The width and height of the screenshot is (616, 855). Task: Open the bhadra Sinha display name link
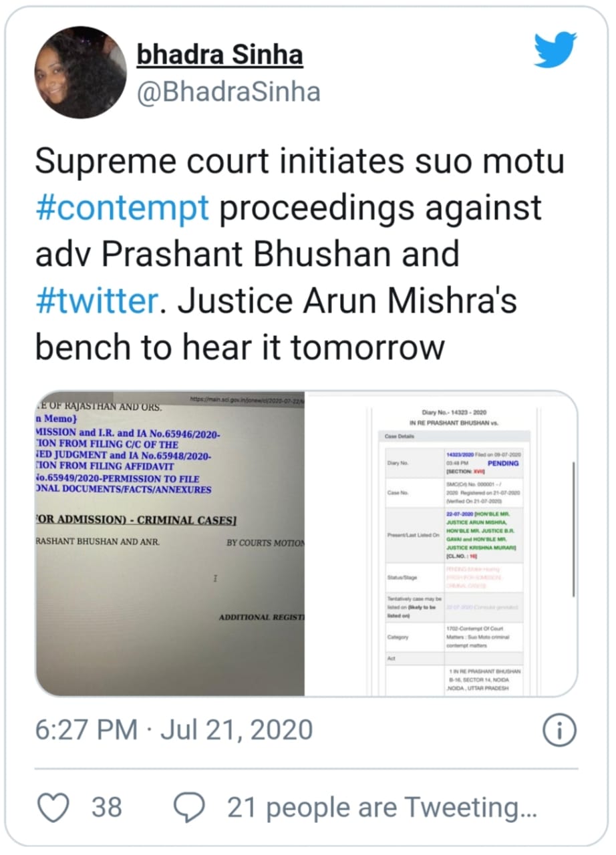point(220,56)
